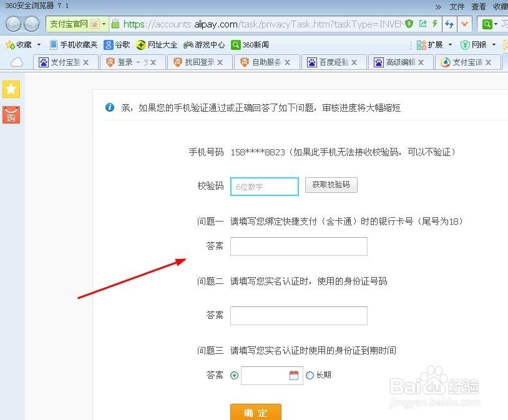The width and height of the screenshot is (508, 420).
Task: Click the 校验码 verification code field
Action: coord(264,186)
